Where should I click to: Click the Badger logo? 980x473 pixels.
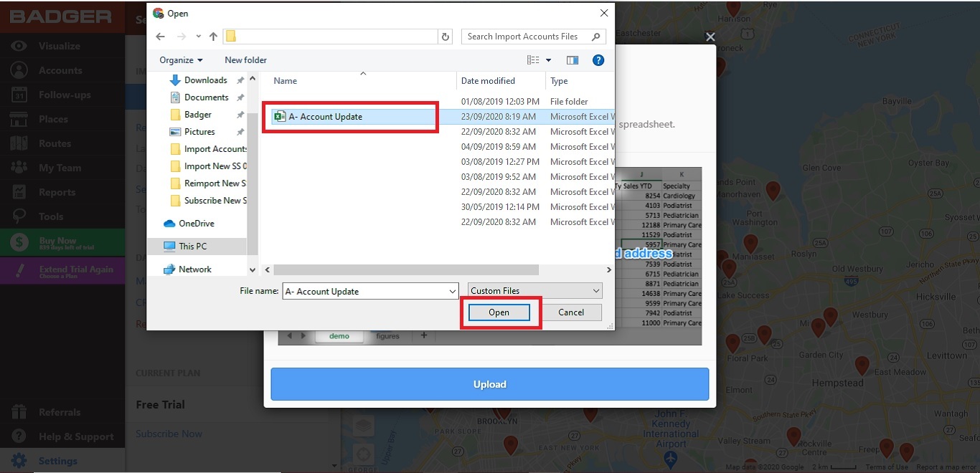[61, 16]
